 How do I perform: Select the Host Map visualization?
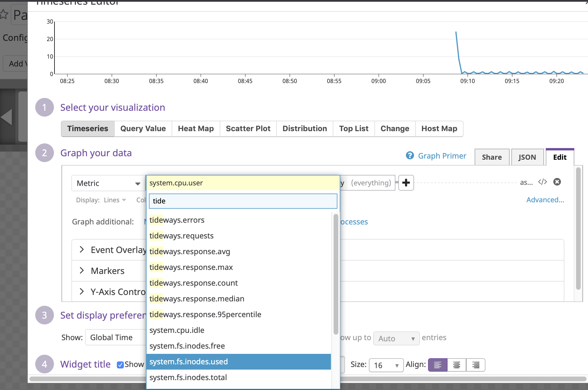pyautogui.click(x=439, y=129)
